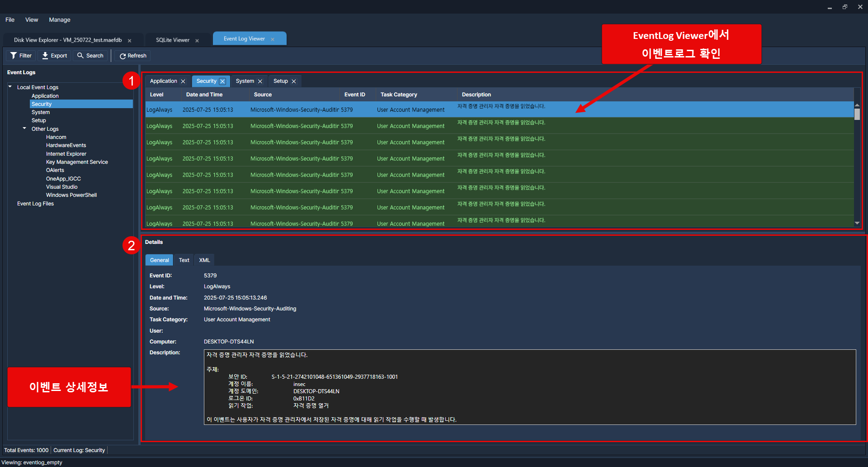Screen dimensions: 868x467
Task: Open the View menu
Action: click(32, 20)
